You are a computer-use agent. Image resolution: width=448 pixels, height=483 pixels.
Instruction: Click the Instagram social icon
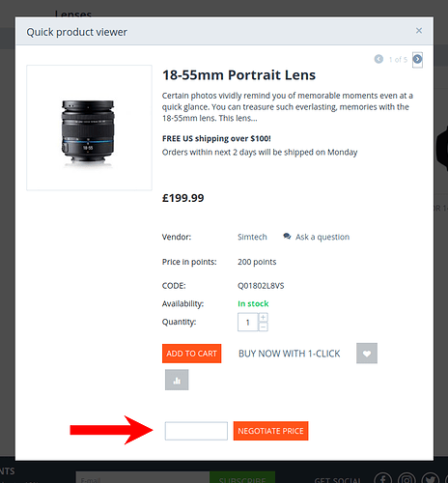(406, 478)
